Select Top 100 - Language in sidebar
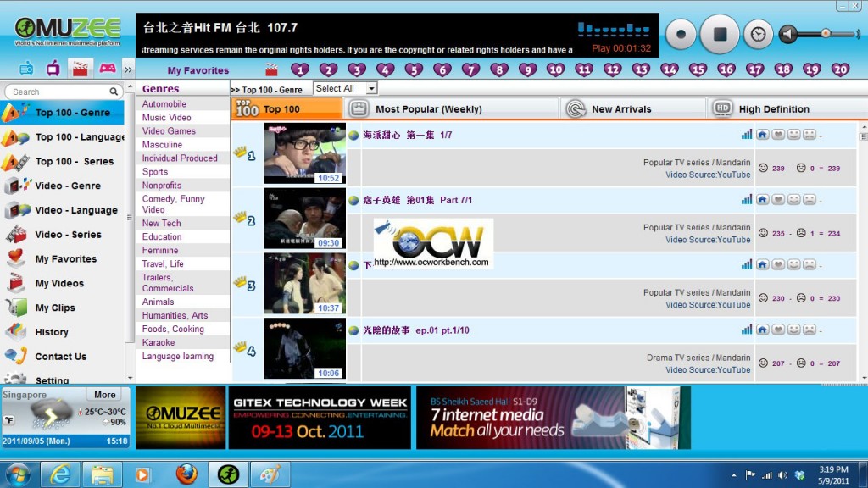 pos(63,136)
